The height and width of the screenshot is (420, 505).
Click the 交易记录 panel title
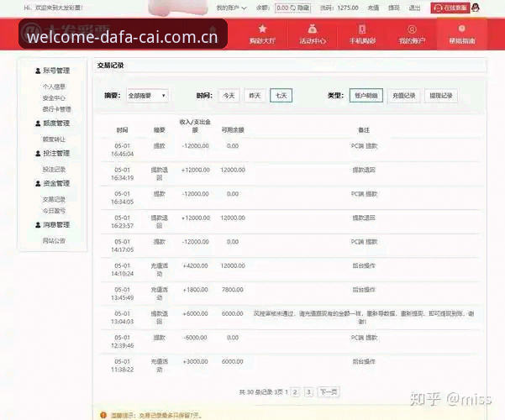[110, 66]
